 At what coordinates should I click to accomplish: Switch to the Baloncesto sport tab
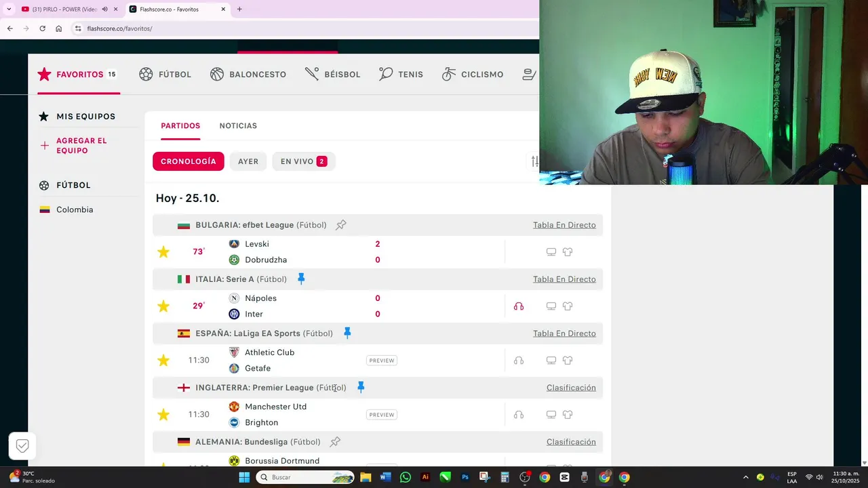tap(248, 75)
